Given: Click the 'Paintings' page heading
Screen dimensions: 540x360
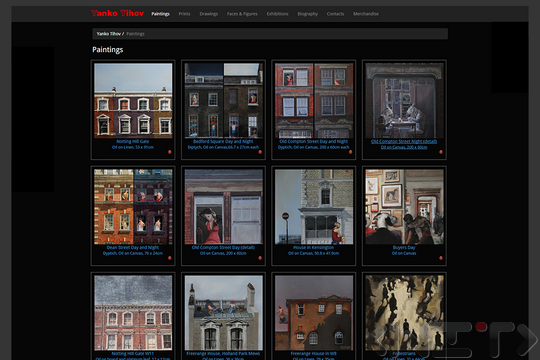Looking at the screenshot, I should coord(107,50).
